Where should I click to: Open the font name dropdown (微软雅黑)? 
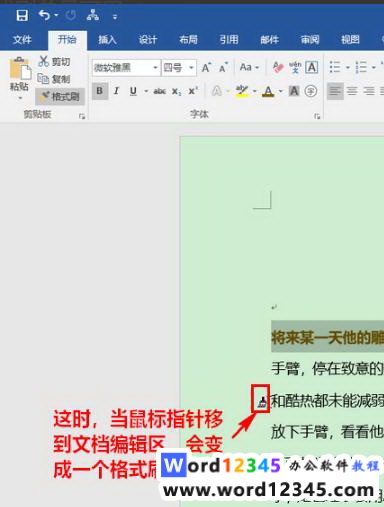click(126, 68)
